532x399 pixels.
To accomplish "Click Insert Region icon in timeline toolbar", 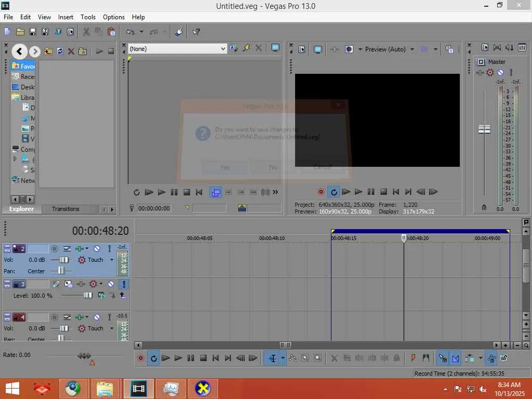I will (426, 358).
